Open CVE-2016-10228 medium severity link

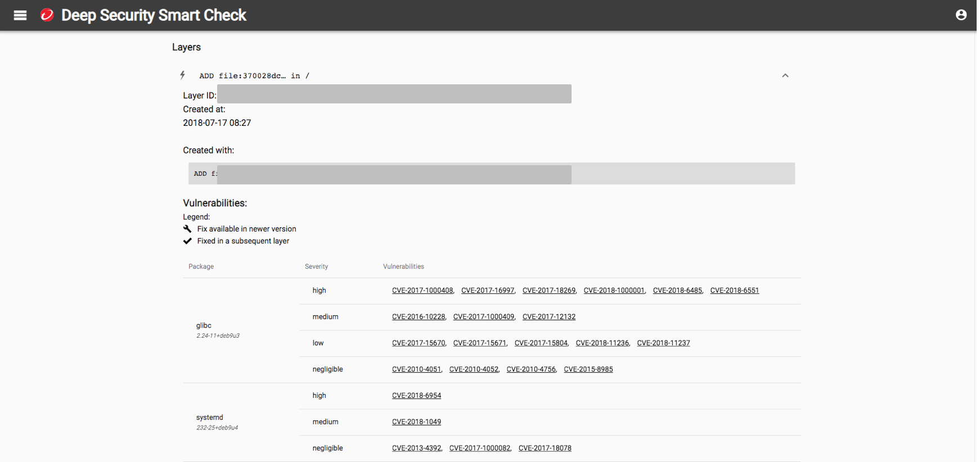[x=418, y=317]
